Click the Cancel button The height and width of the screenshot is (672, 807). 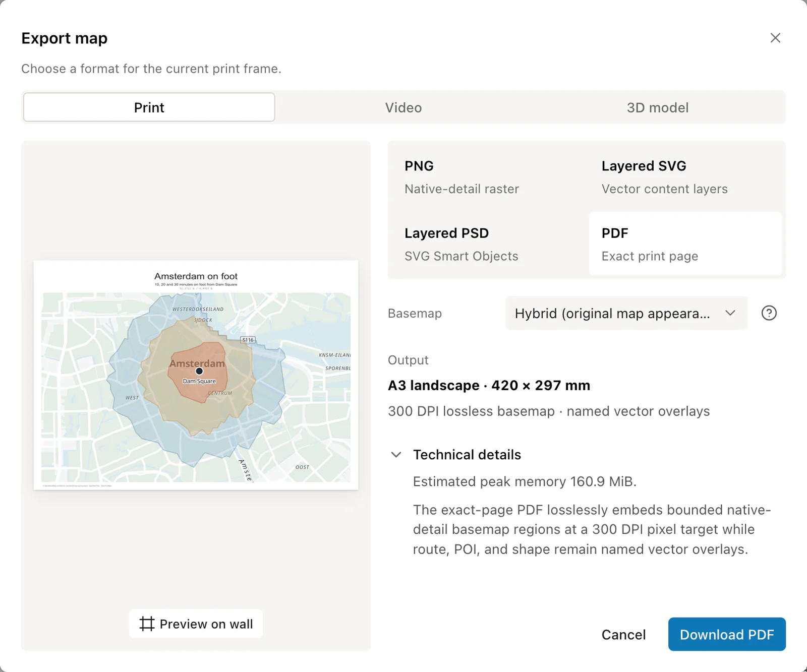tap(623, 634)
